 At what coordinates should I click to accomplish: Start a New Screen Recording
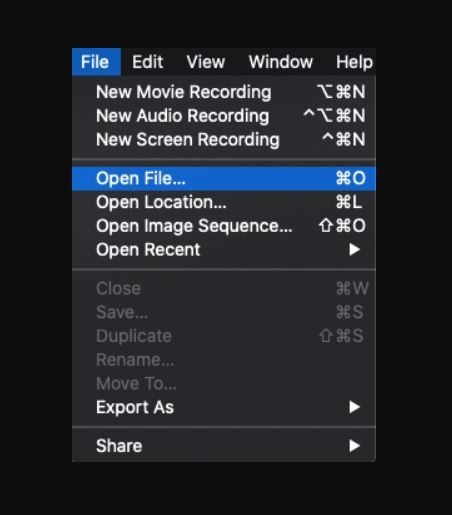pos(224,139)
